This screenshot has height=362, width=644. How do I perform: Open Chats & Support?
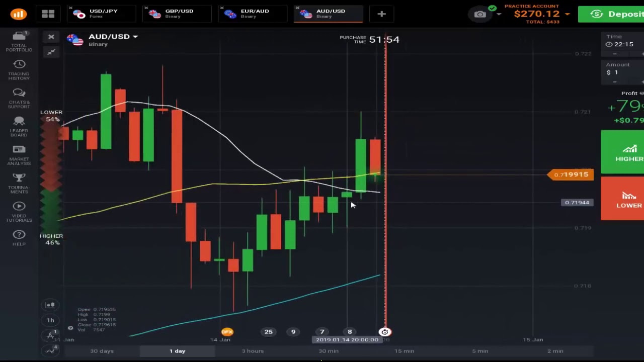(19, 99)
